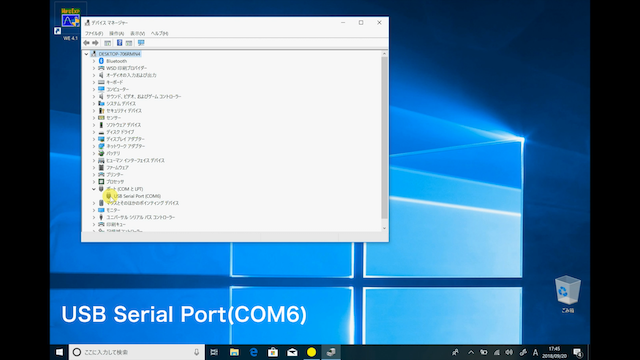Open the Windows Start button
Viewport: 640px width, 360px height.
[59, 352]
